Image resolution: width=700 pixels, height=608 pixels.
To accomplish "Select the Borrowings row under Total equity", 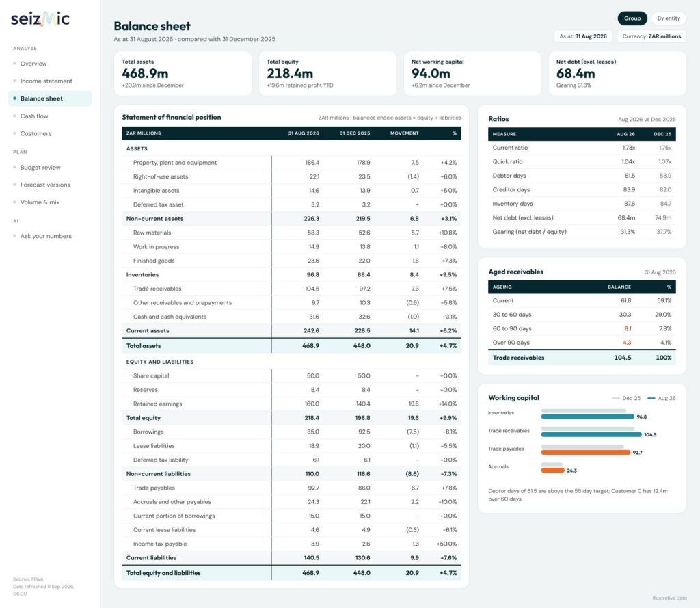I will tap(291, 432).
